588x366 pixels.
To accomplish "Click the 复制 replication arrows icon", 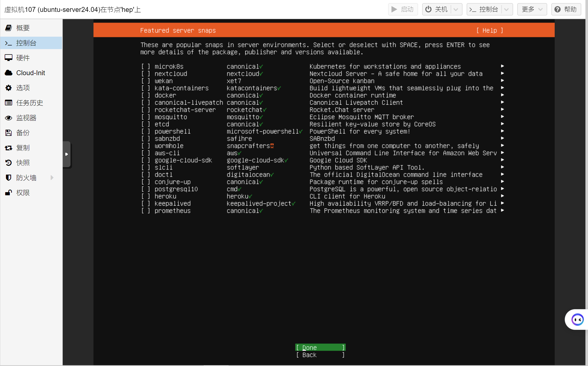I will pos(9,148).
